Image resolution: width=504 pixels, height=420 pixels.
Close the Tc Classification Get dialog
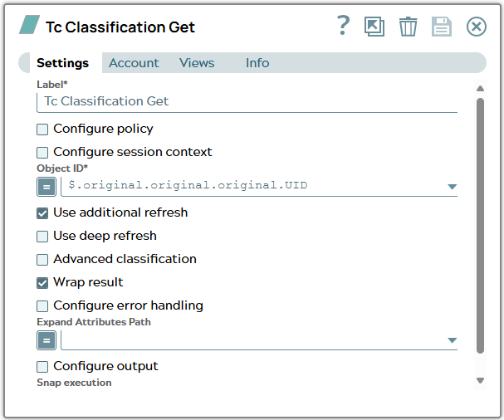477,27
